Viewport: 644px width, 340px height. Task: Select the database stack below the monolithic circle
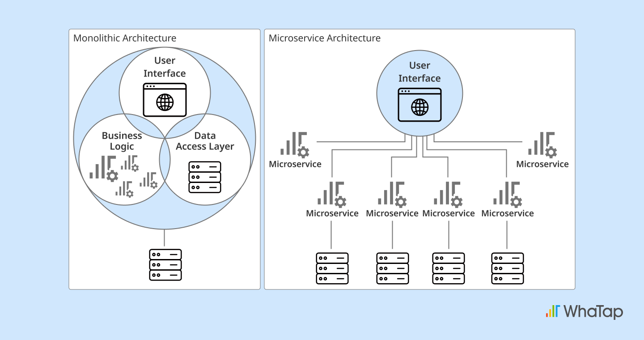point(165,265)
